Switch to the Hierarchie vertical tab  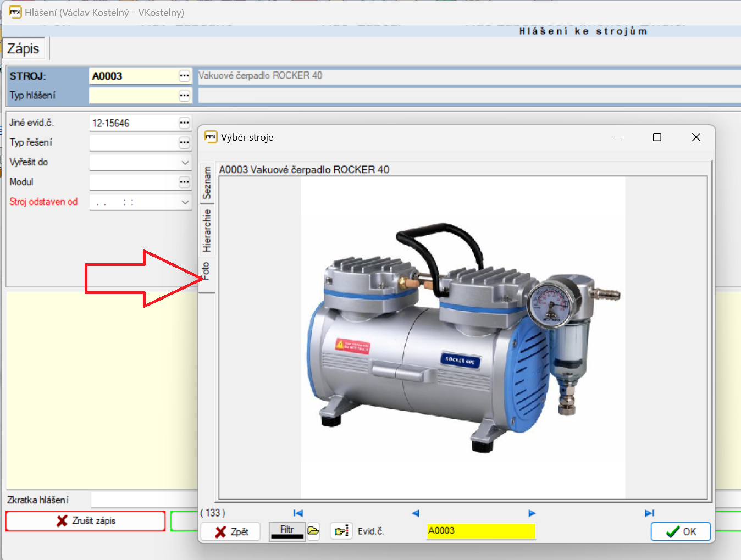(207, 230)
